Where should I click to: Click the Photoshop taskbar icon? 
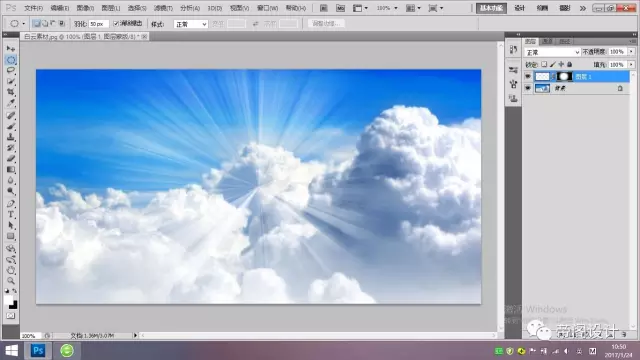pyautogui.click(x=38, y=351)
